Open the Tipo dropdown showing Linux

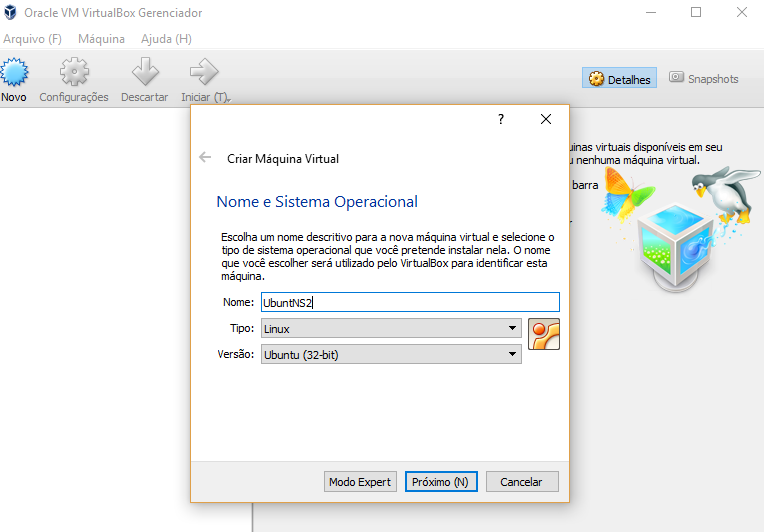(x=391, y=328)
